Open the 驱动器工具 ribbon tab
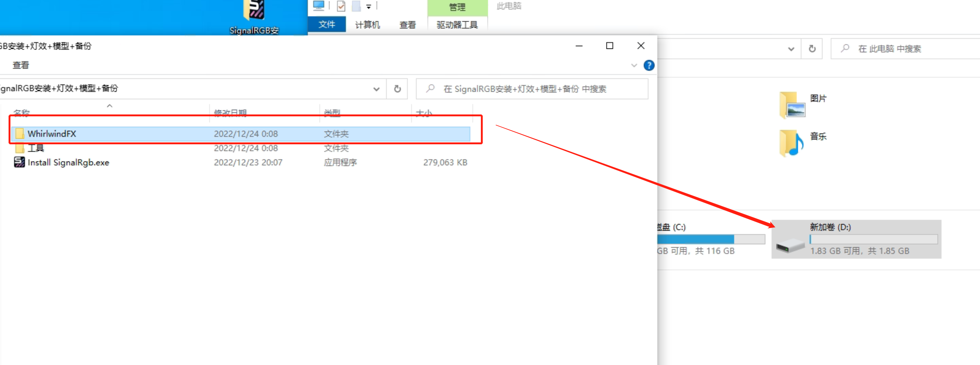 457,25
